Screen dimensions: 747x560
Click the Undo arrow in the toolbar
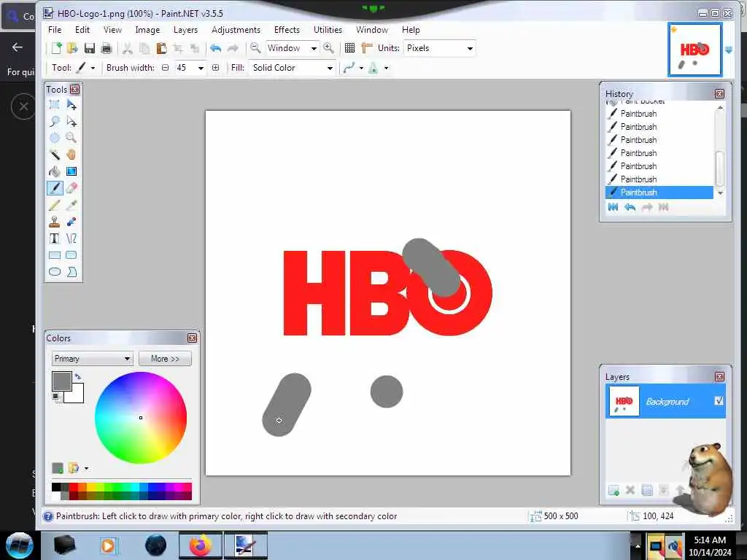point(215,48)
